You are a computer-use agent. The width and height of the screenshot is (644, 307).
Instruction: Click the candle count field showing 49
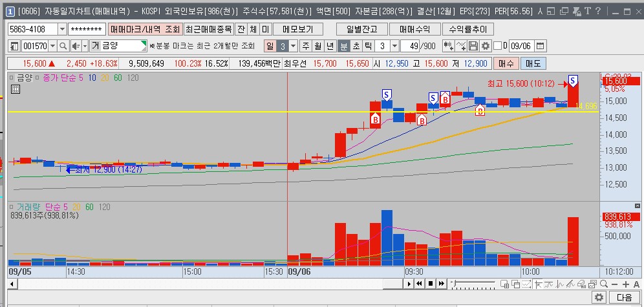click(x=410, y=46)
